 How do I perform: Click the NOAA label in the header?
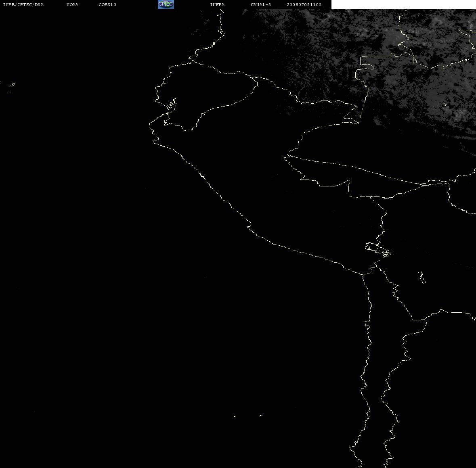point(72,4)
